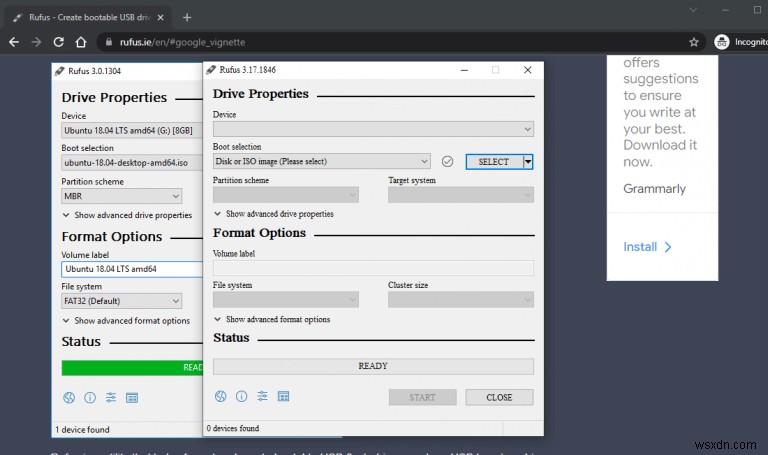Open the Cluster size dropdown

(x=461, y=300)
